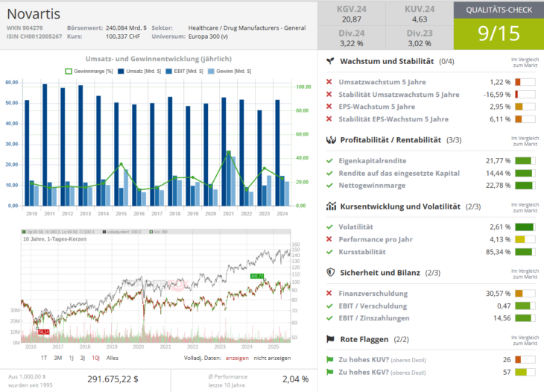Image resolution: width=544 pixels, height=392 pixels.
Task: Select the 3J chart time range
Action: point(83,358)
